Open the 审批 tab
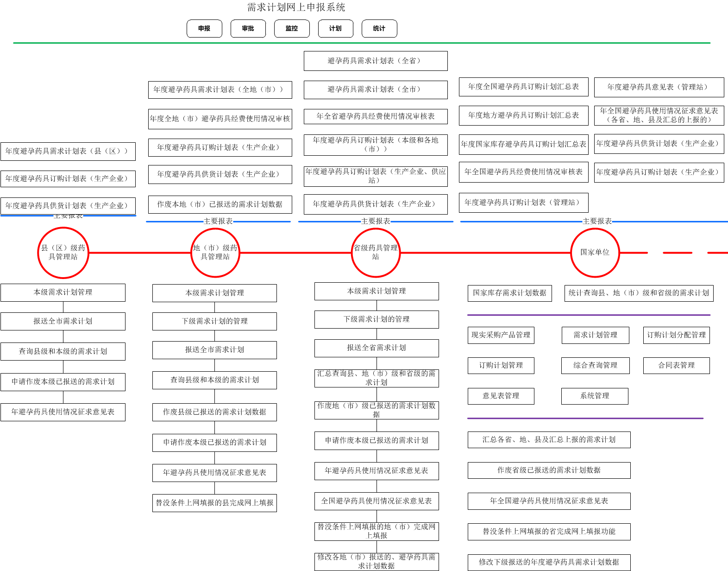 248,29
